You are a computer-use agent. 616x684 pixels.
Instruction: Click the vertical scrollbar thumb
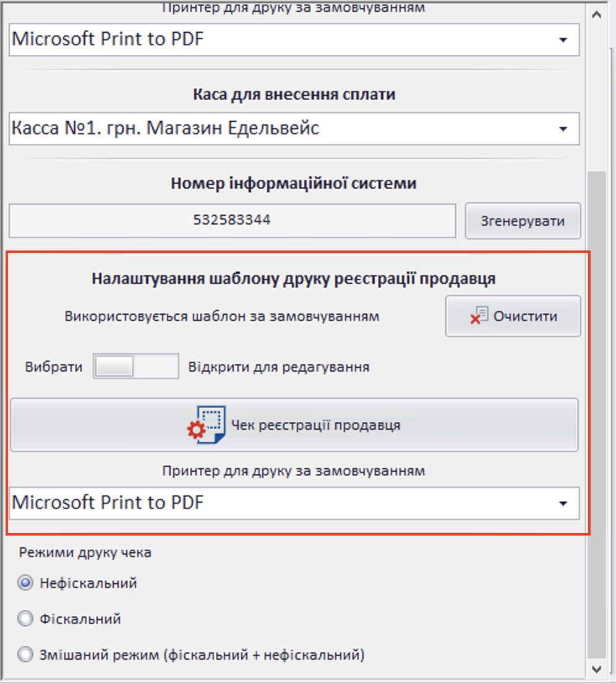click(x=597, y=408)
